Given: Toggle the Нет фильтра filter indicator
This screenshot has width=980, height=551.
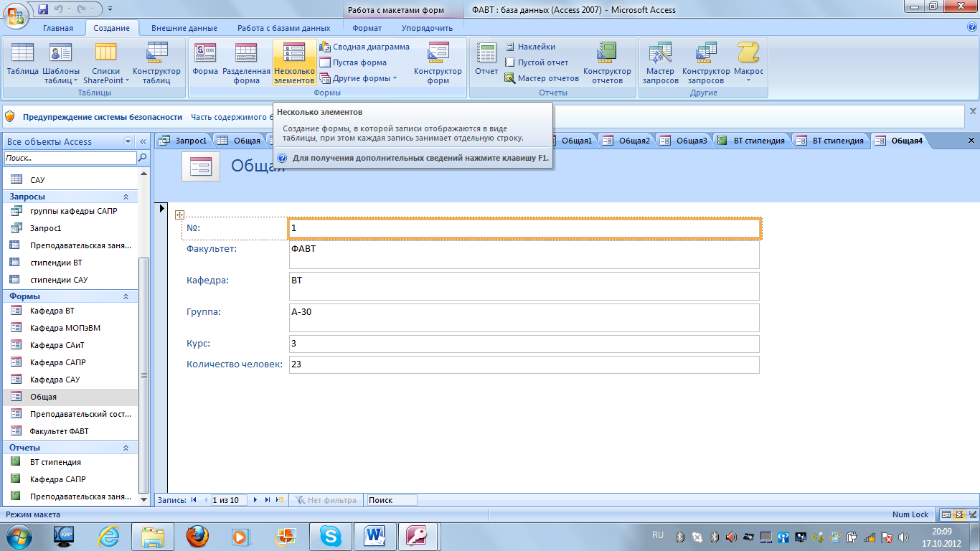Looking at the screenshot, I should [x=326, y=500].
